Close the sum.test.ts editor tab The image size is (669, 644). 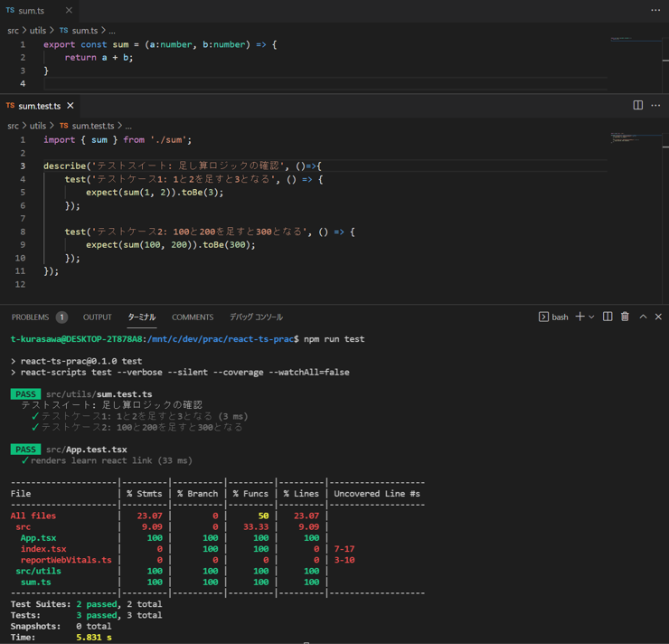(x=71, y=106)
